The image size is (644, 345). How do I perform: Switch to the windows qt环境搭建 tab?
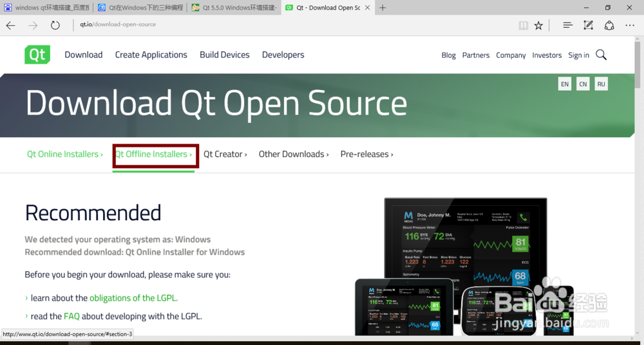tap(46, 7)
